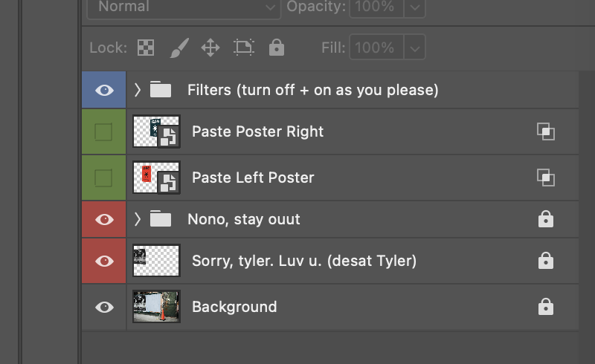595x364 pixels.
Task: Click the lock all padlock icon
Action: pyautogui.click(x=277, y=48)
